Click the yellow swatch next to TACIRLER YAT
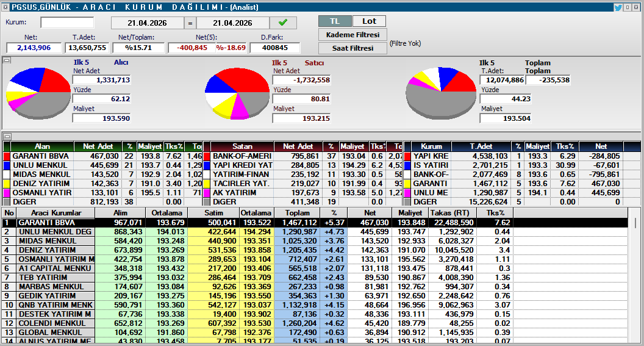The height and width of the screenshot is (346, 644). pos(207,184)
